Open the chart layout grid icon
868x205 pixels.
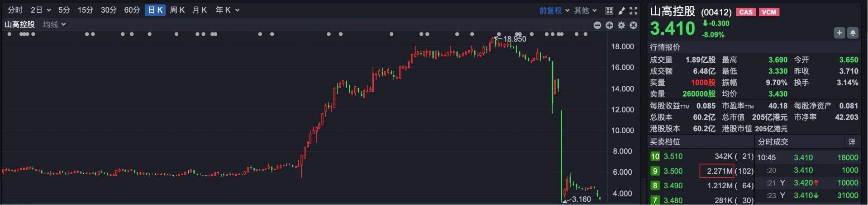pyautogui.click(x=609, y=10)
